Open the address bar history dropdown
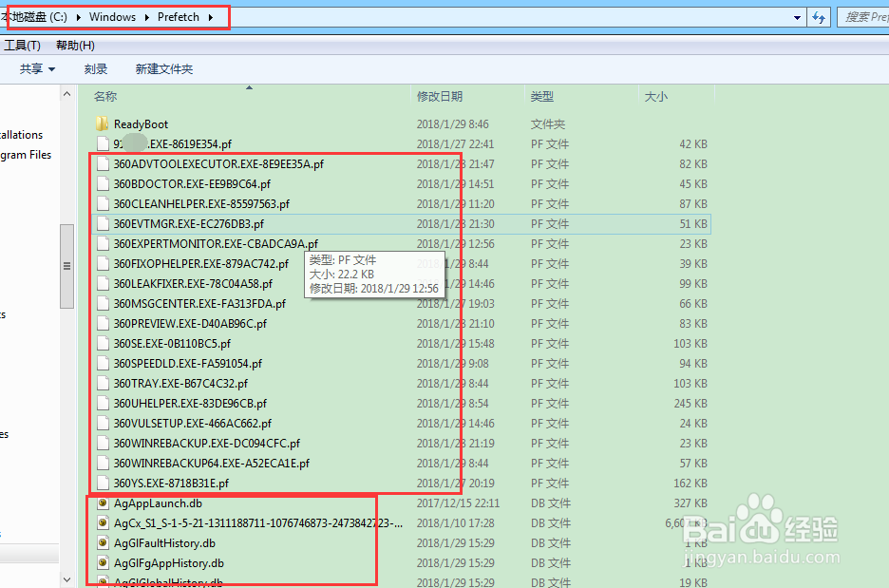This screenshot has height=588, width=889. [x=797, y=18]
